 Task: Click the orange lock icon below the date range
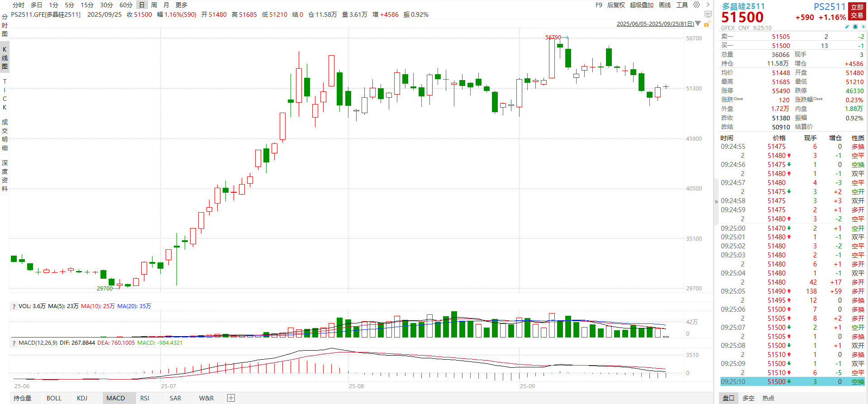(706, 24)
